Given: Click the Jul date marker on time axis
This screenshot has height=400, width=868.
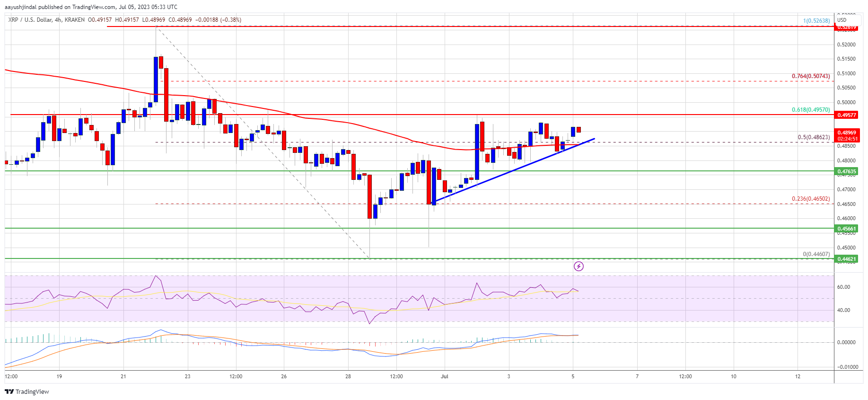Looking at the screenshot, I should point(444,377).
